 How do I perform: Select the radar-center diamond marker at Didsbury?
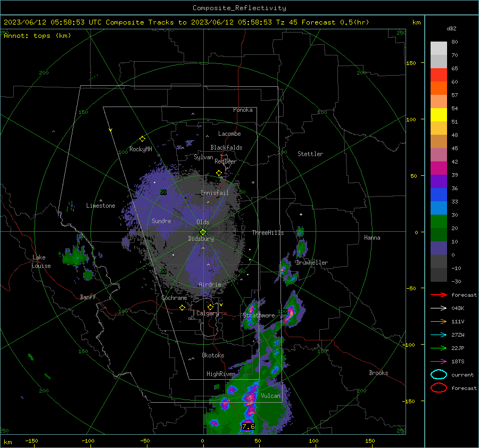pyautogui.click(x=203, y=232)
